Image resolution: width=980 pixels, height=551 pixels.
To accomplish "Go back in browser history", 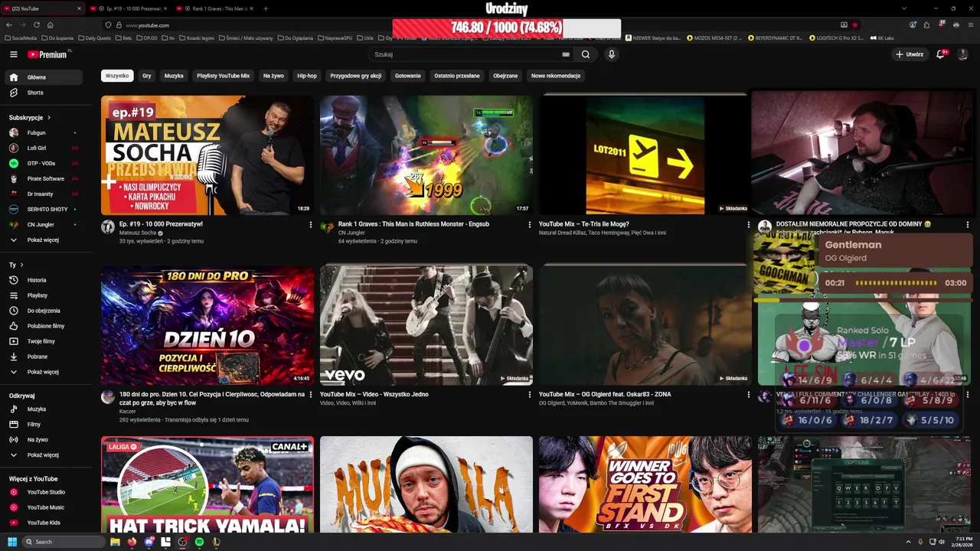I will 9,25.
